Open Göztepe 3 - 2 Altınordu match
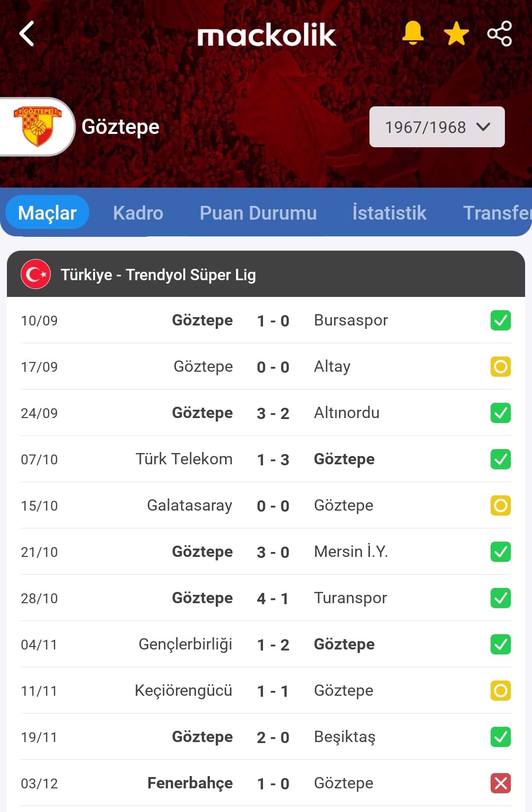 [266, 413]
